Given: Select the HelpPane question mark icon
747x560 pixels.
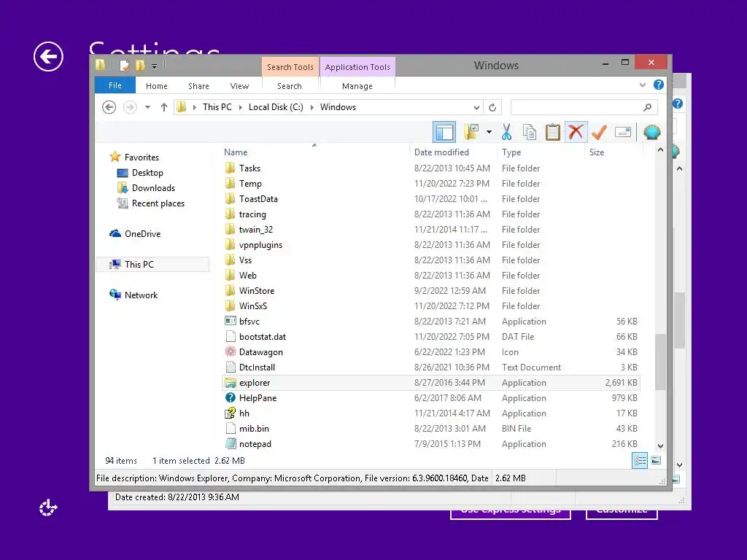Looking at the screenshot, I should 231,398.
